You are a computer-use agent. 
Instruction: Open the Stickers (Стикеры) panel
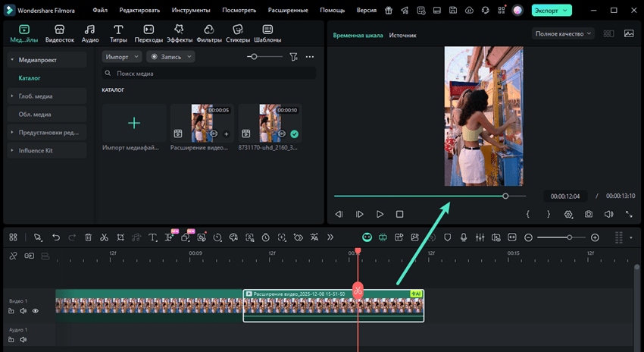click(237, 33)
